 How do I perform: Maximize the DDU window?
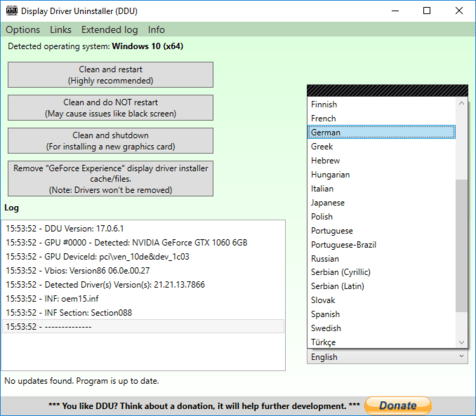coord(427,11)
